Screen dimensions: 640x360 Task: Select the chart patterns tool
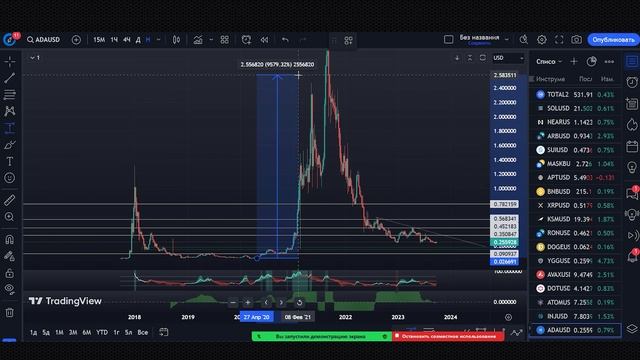(x=9, y=111)
